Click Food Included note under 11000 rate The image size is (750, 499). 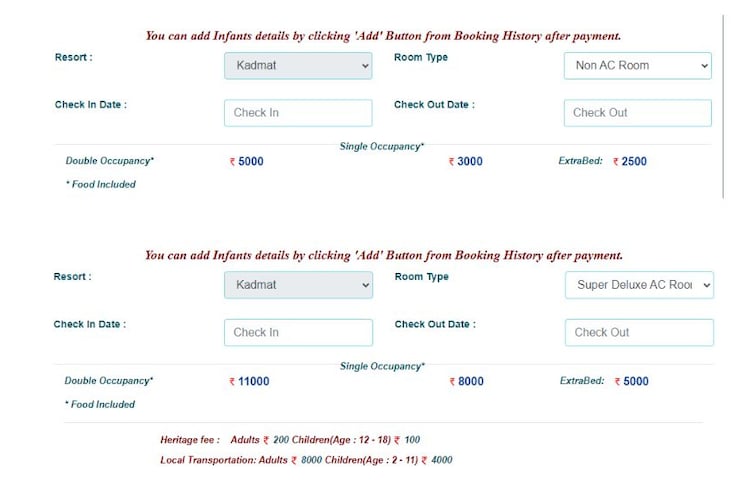(x=100, y=405)
